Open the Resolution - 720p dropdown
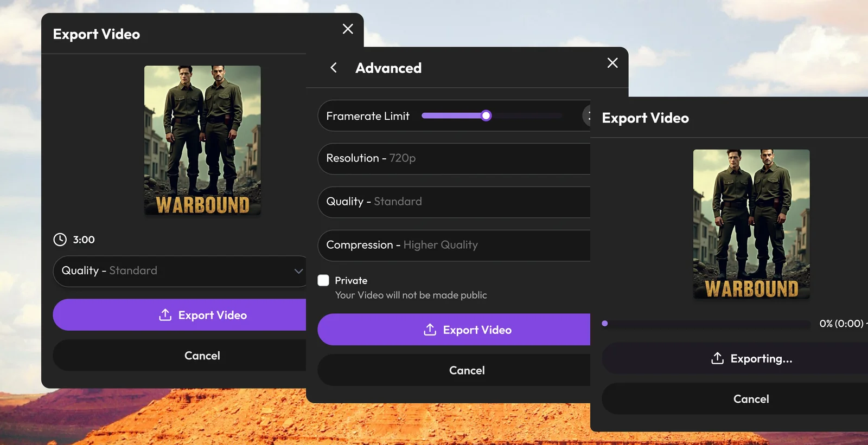868x445 pixels. [454, 159]
